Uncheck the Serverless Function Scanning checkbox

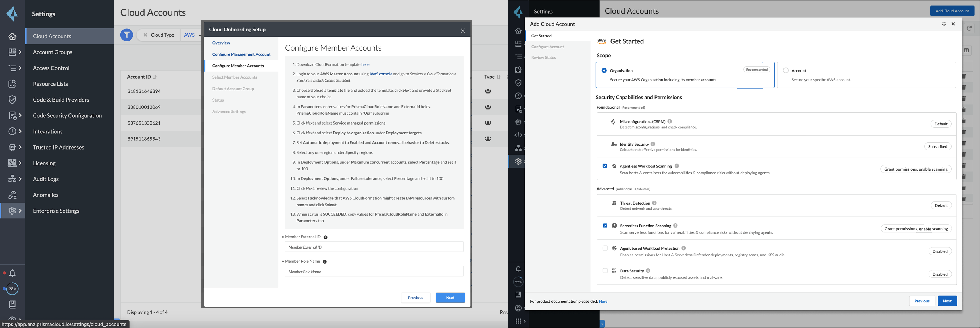click(x=605, y=225)
